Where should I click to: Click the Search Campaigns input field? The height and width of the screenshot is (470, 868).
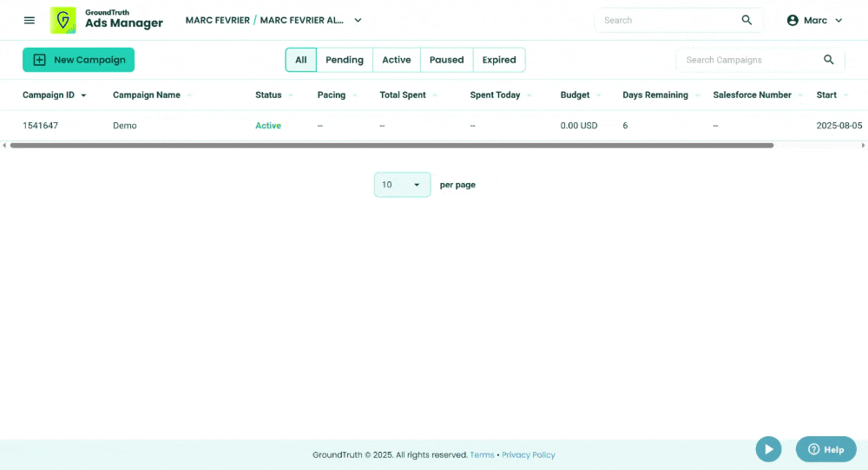[x=746, y=60]
